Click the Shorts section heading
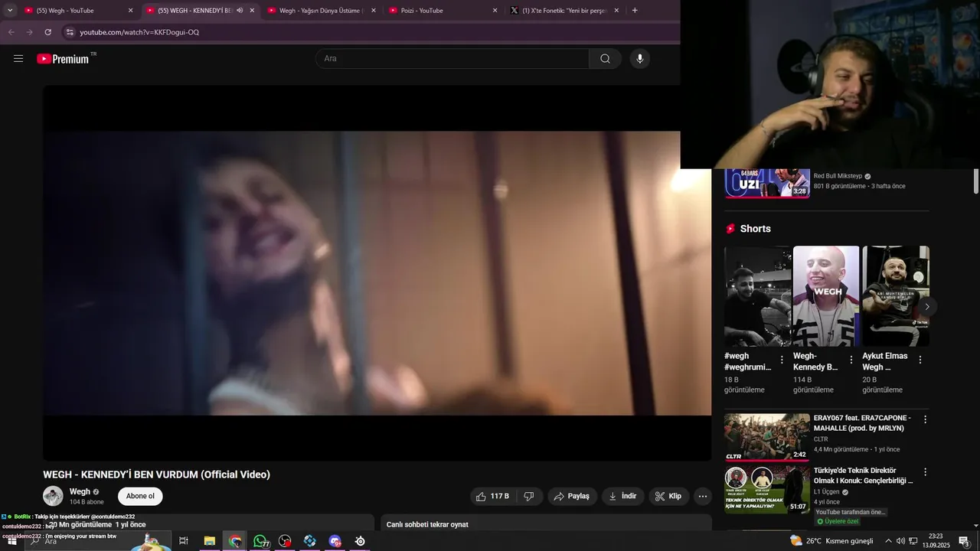This screenshot has width=980, height=551. tap(756, 229)
